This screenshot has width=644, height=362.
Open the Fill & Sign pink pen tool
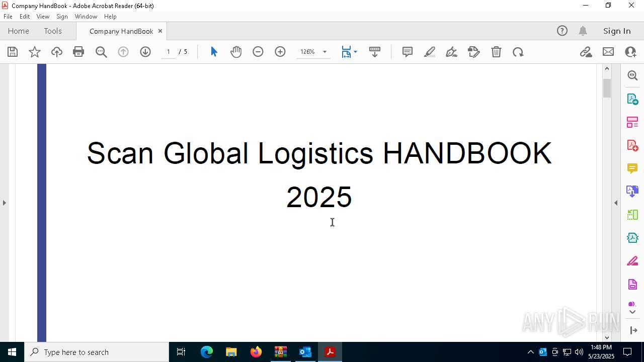pyautogui.click(x=632, y=261)
